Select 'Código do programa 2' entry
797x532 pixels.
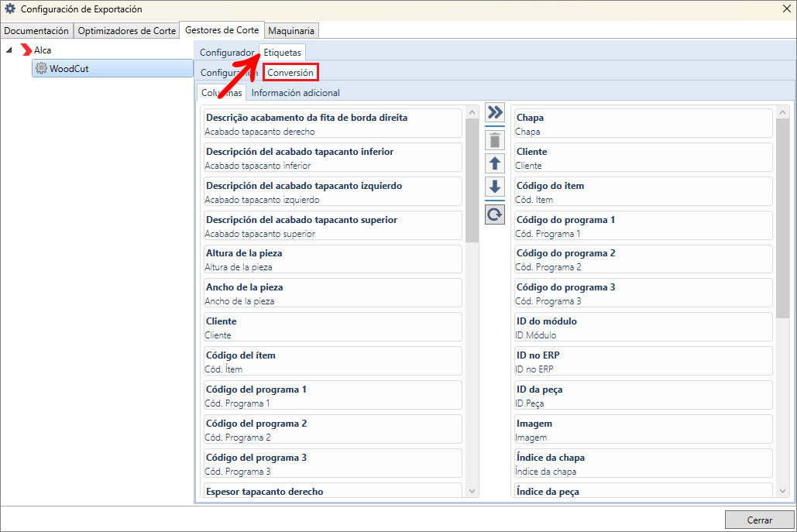coord(644,259)
